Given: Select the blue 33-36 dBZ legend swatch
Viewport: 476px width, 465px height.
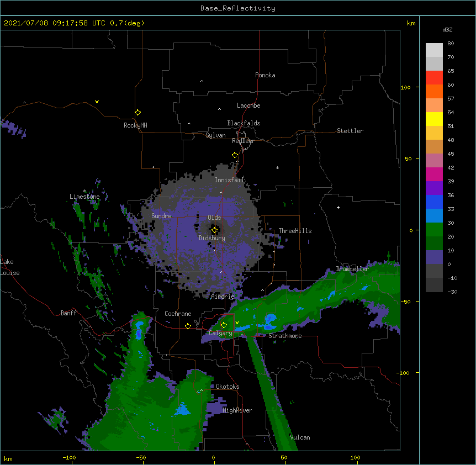Looking at the screenshot, I should point(434,202).
